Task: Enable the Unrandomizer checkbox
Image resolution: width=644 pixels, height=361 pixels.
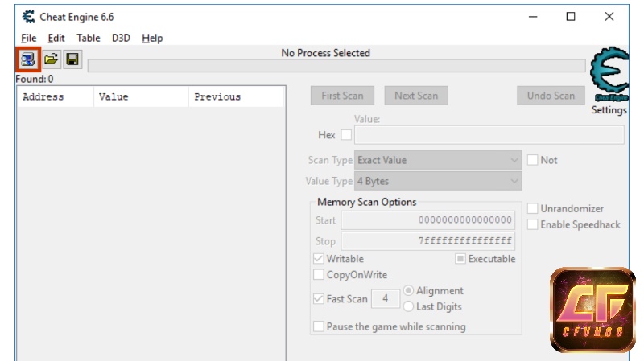Action: coord(532,208)
